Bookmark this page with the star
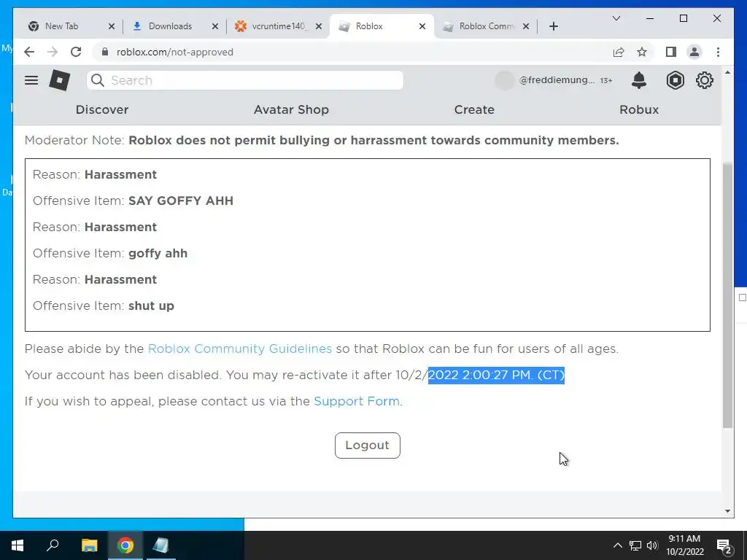Image resolution: width=747 pixels, height=560 pixels. pos(642,52)
